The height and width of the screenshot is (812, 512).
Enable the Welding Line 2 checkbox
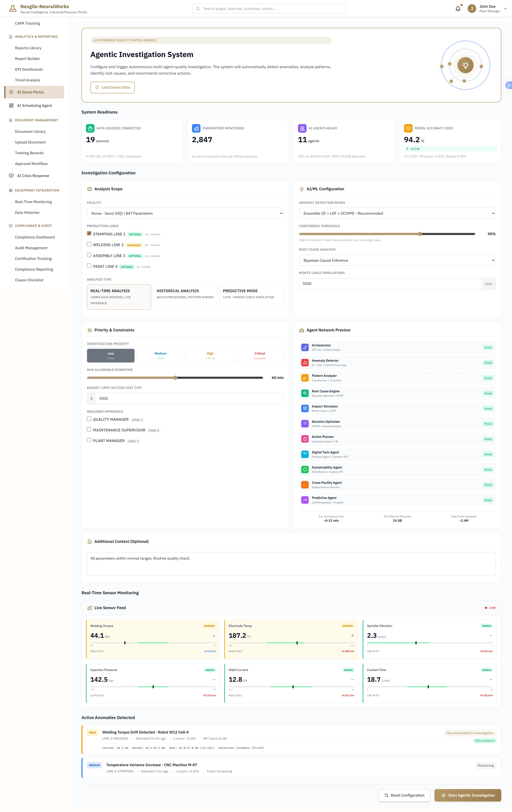pos(89,244)
